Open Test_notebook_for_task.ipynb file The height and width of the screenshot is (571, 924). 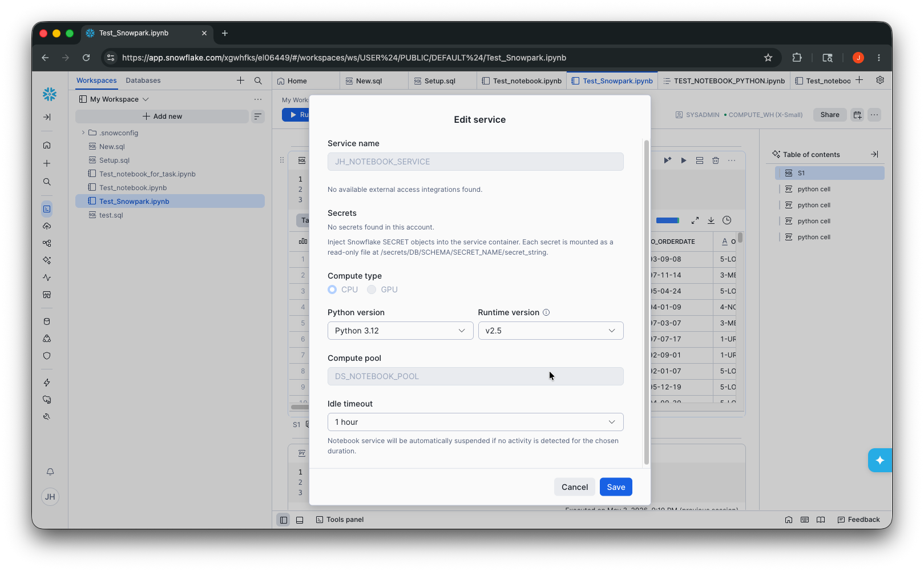(147, 174)
